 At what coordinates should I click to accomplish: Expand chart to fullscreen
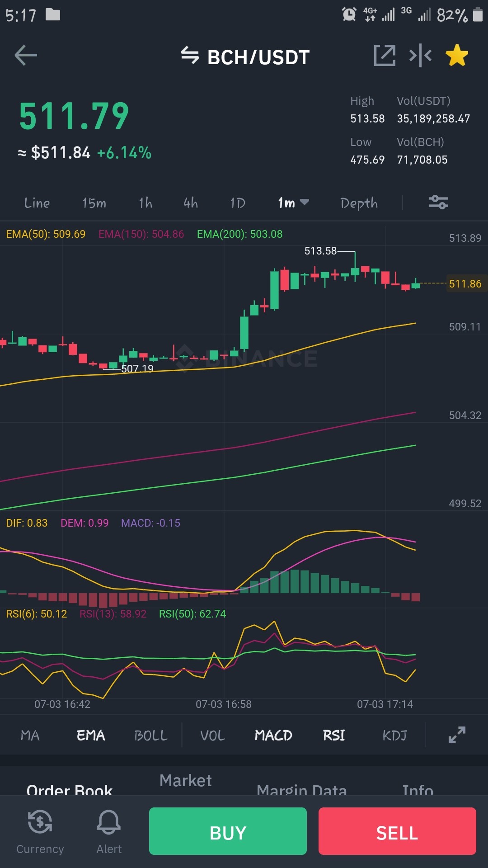tap(457, 735)
